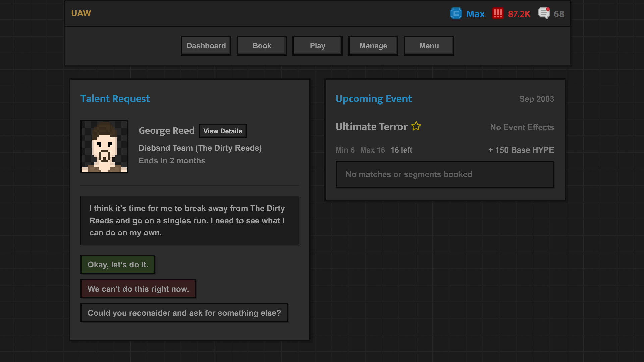Click the Ultimate Terror event name

371,127
